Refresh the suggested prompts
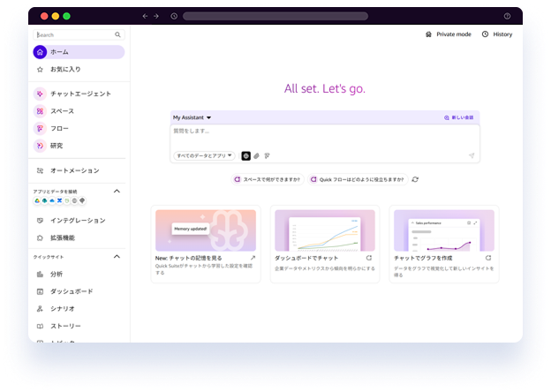This screenshot has width=551, height=392. pos(415,179)
